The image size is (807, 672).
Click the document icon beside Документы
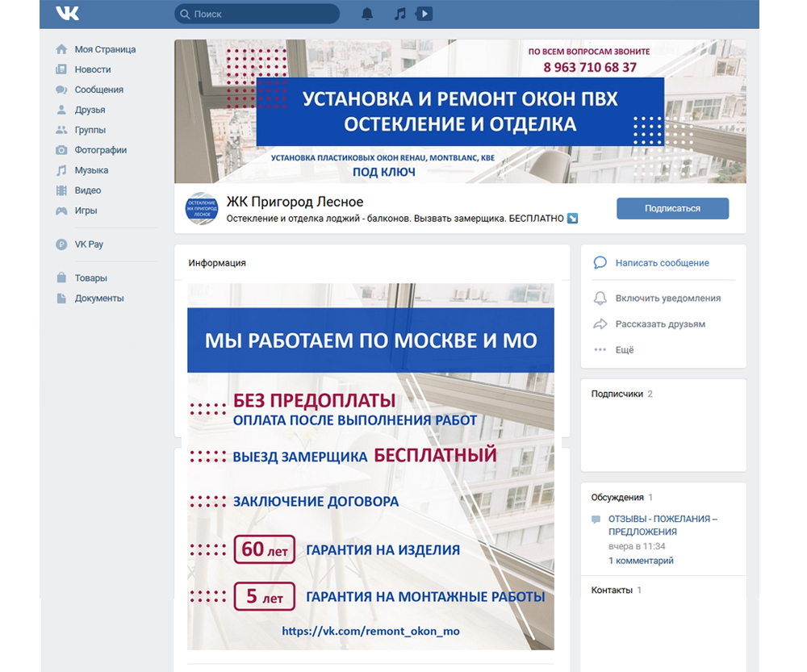(61, 298)
